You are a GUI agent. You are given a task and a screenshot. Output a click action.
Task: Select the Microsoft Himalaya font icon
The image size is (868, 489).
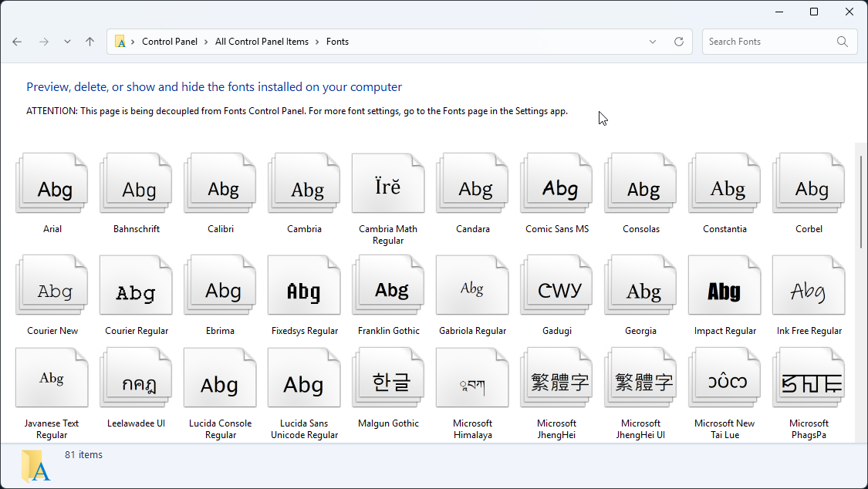[473, 378]
